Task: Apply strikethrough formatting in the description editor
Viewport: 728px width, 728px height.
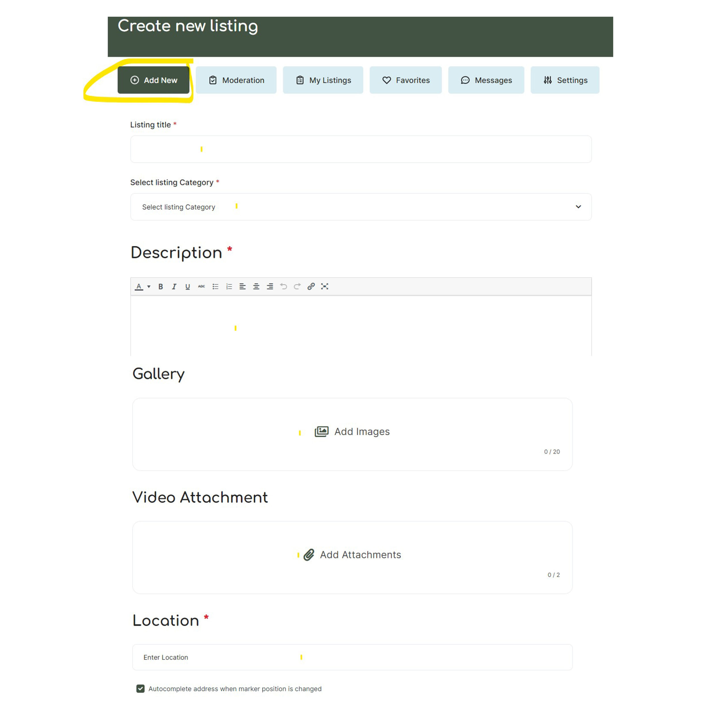Action: point(202,287)
